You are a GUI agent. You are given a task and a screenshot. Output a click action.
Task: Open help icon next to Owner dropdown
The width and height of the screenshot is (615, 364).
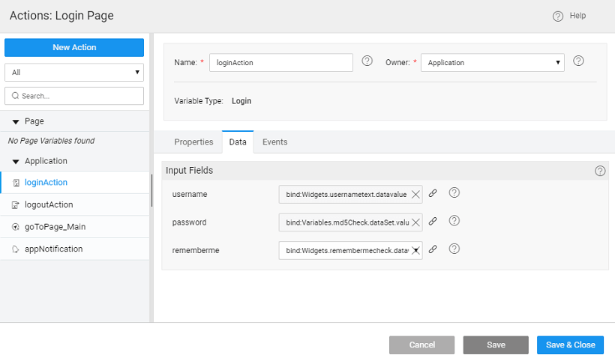point(578,61)
